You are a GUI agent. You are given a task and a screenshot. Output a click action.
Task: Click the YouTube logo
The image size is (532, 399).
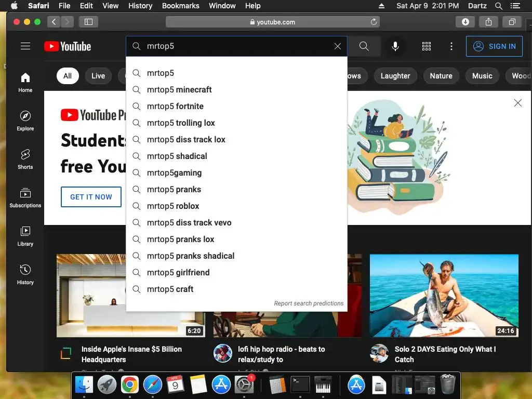click(x=68, y=46)
